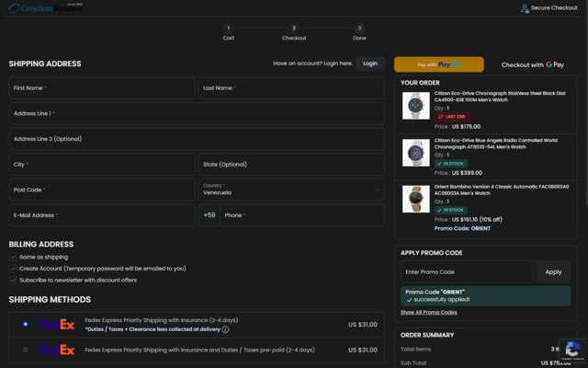Screen dimensions: 588x368
Task: Toggle Subscribe to newsletter checkbox
Action: pos(13,280)
